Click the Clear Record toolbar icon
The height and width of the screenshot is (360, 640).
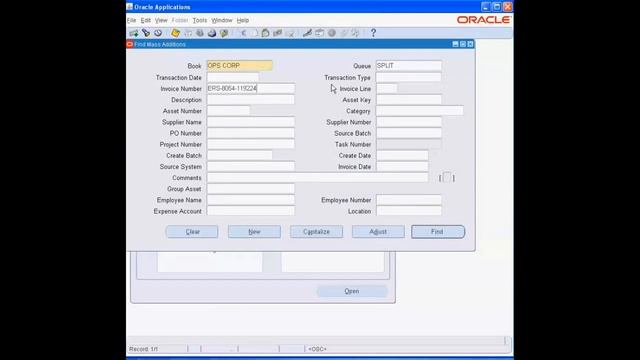click(278, 33)
